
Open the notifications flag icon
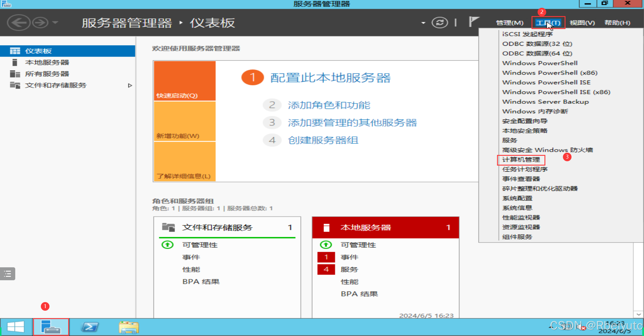click(473, 22)
